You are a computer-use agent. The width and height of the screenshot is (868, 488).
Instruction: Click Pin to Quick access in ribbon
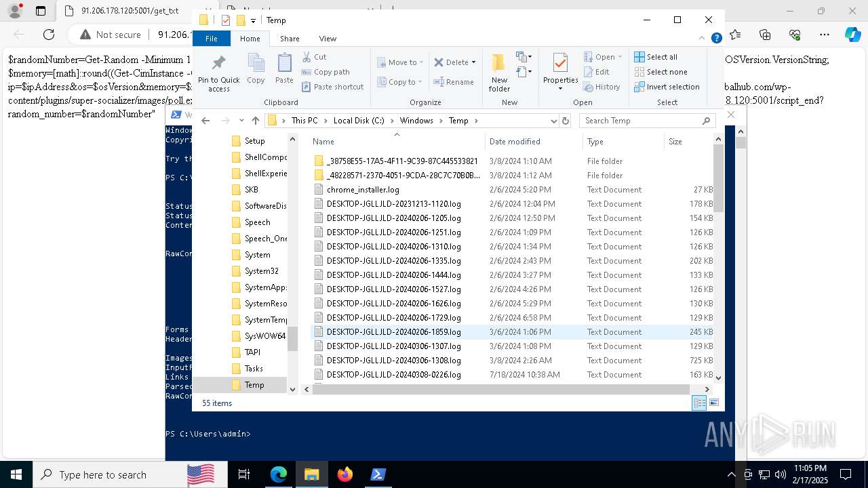[218, 73]
